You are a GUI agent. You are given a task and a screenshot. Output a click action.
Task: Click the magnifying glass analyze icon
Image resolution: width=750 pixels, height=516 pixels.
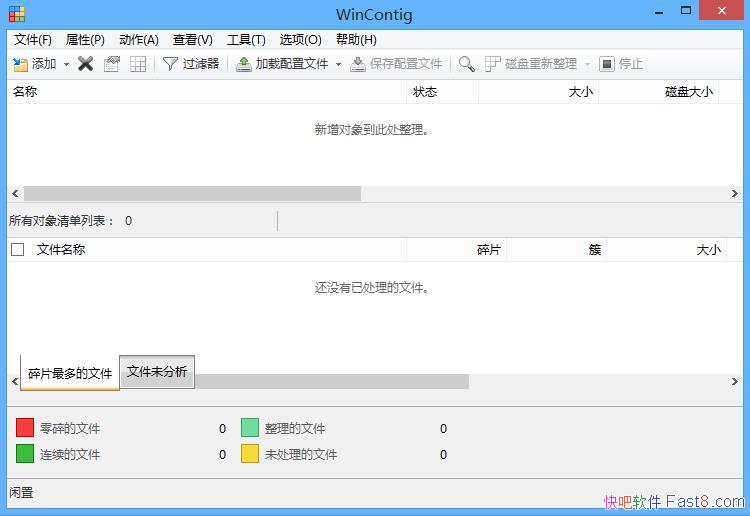[x=466, y=64]
